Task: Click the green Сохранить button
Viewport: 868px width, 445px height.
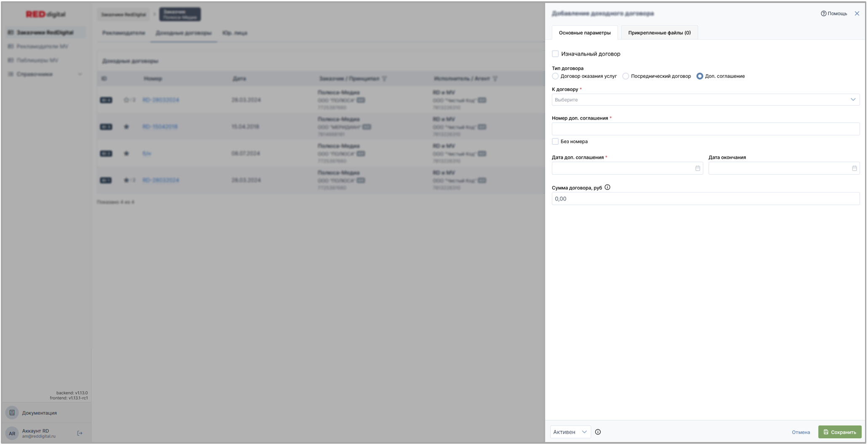Action: pyautogui.click(x=839, y=432)
